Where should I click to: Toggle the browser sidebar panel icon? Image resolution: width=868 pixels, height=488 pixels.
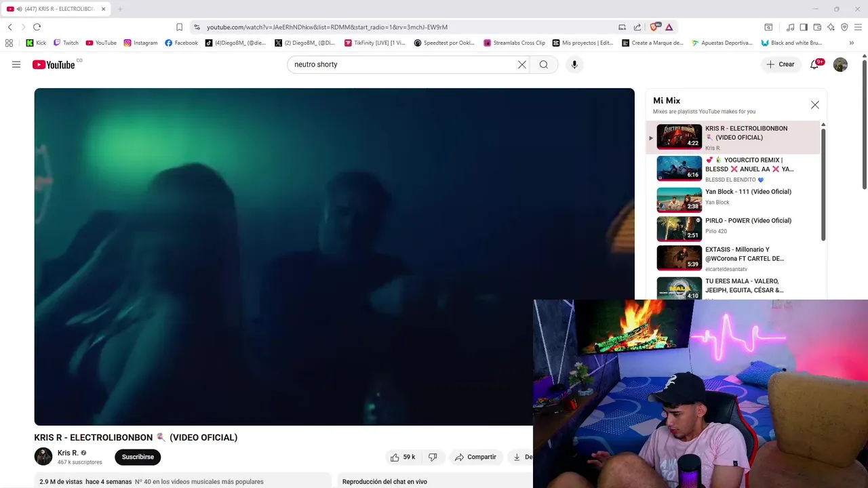point(804,27)
